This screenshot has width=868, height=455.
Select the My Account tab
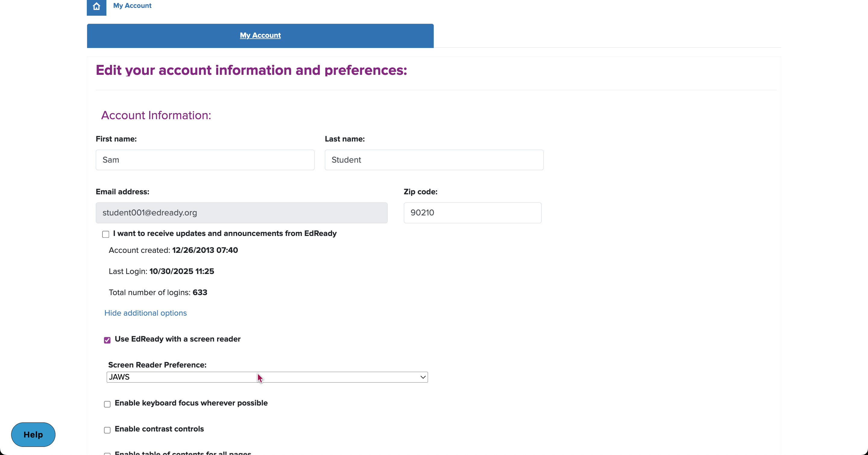260,35
